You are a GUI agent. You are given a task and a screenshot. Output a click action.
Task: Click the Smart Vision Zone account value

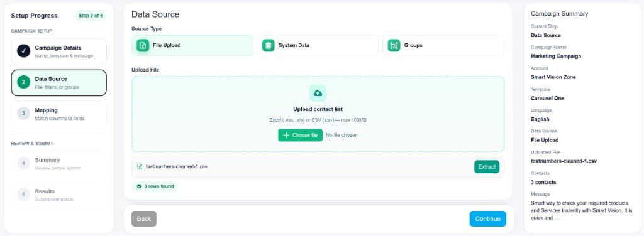point(553,77)
